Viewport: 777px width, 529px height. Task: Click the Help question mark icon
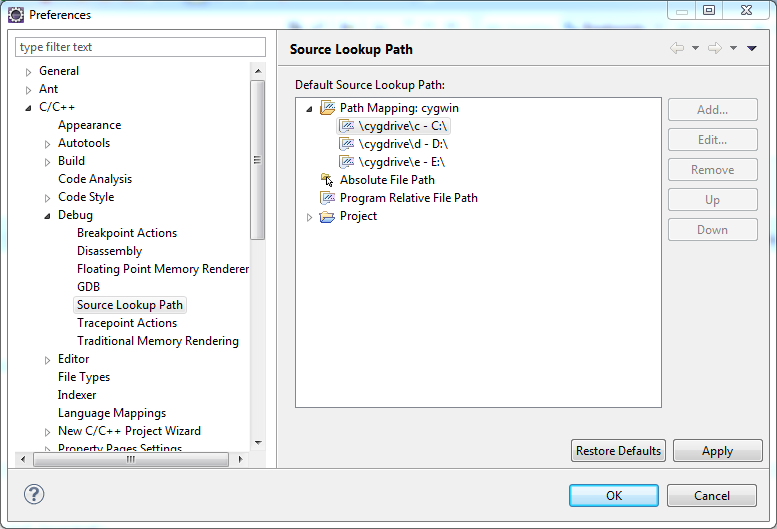point(34,494)
